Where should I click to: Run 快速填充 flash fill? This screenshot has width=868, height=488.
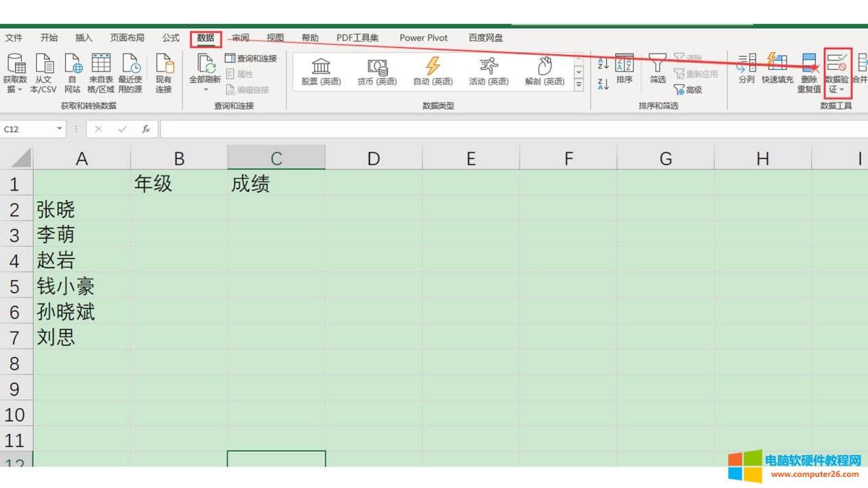coord(777,69)
